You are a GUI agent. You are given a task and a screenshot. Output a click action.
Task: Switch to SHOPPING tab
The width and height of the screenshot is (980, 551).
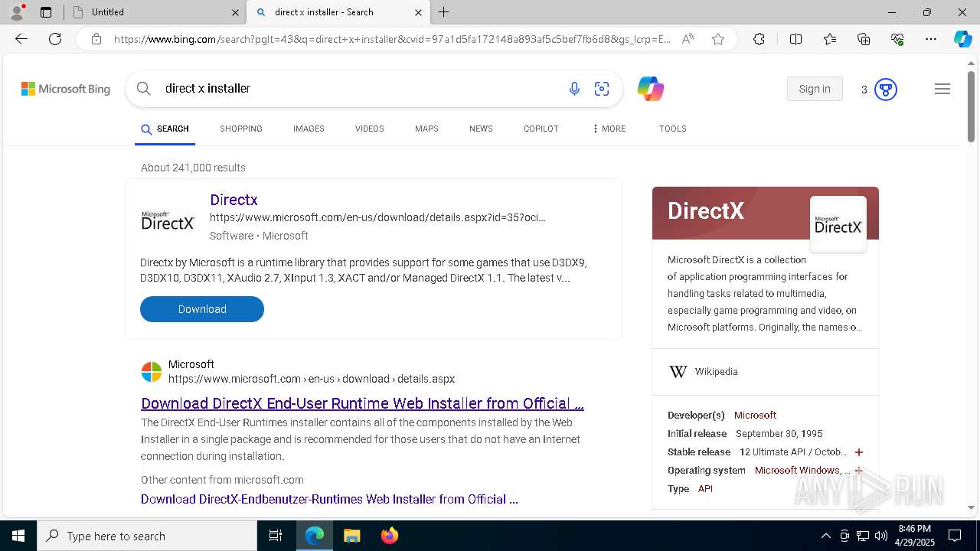click(x=241, y=129)
